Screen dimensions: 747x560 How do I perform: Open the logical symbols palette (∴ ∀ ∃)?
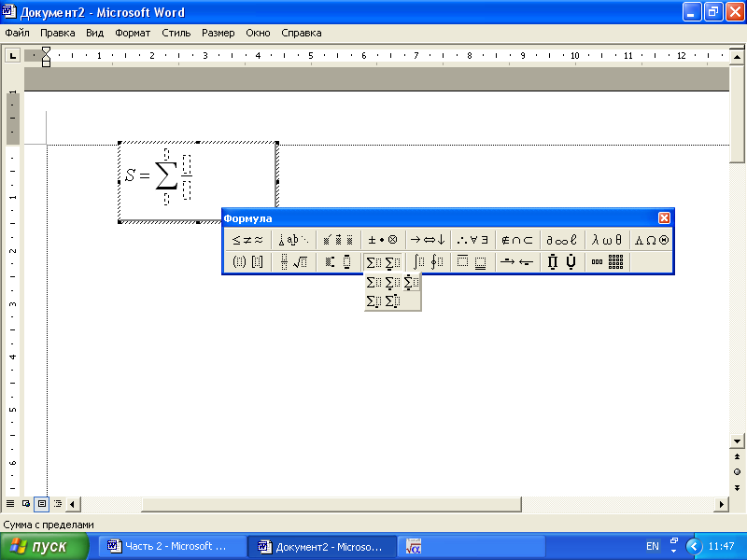pyautogui.click(x=472, y=240)
